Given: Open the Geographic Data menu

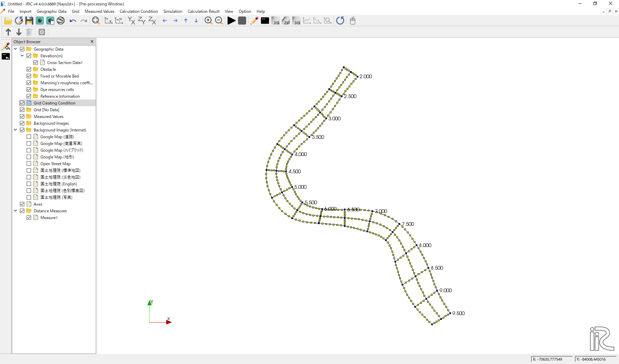Looking at the screenshot, I should coord(52,11).
